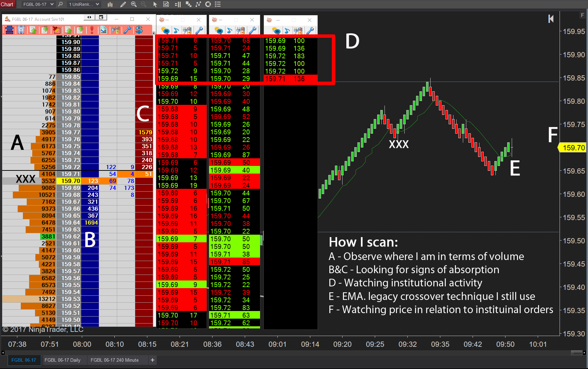This screenshot has width=588, height=369.
Task: Click the recycle bin icon in the DOM toolbar
Action: (x=21, y=30)
